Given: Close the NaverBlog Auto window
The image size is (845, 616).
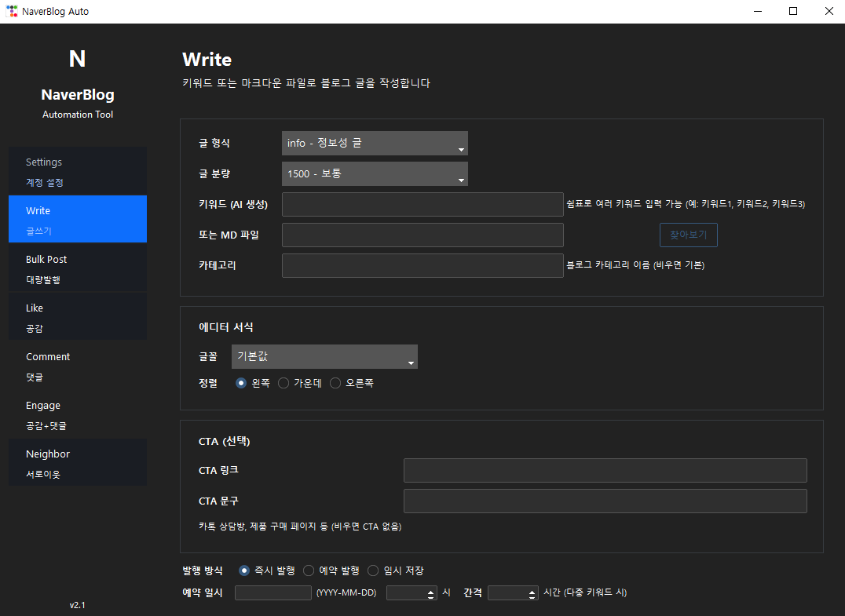Looking at the screenshot, I should [x=829, y=11].
